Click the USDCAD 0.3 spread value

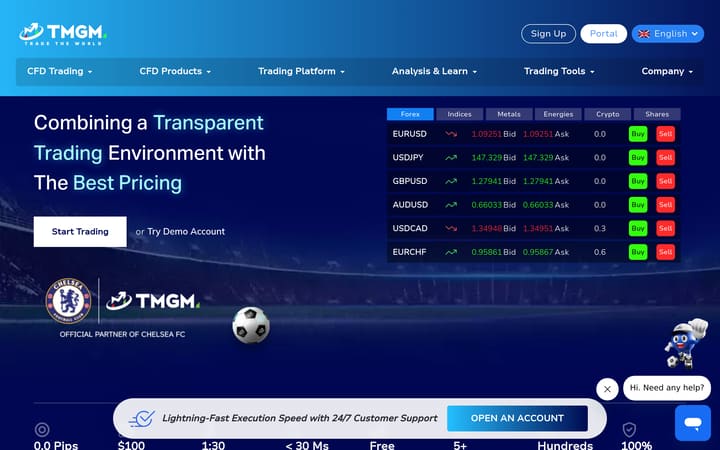pos(600,228)
